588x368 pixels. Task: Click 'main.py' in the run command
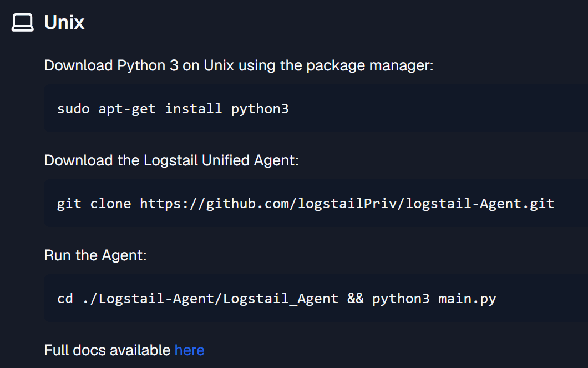pos(467,299)
